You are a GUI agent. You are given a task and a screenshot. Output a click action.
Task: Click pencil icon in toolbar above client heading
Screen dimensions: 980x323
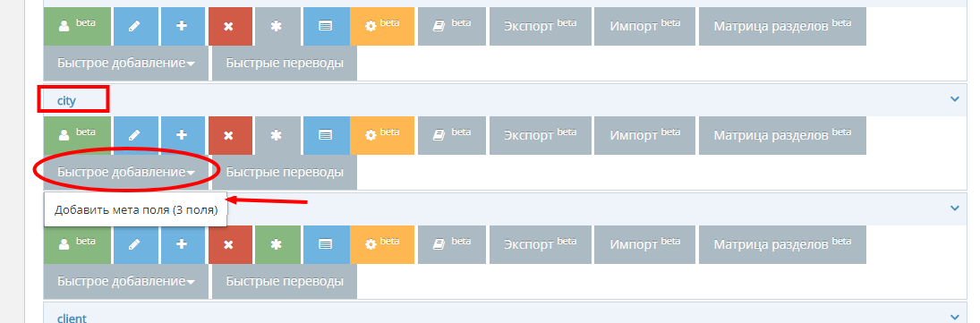click(x=136, y=245)
